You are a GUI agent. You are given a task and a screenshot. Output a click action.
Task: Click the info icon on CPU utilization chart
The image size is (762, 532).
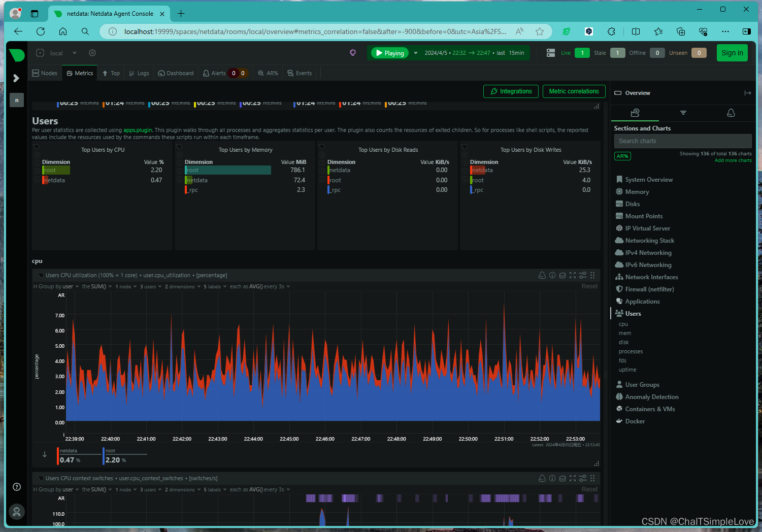(552, 275)
